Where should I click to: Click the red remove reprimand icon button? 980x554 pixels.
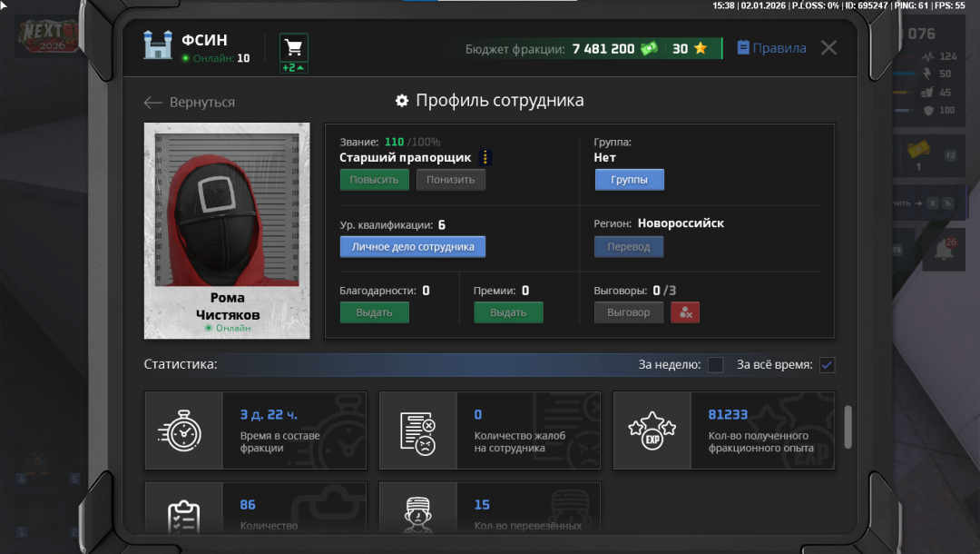[684, 312]
